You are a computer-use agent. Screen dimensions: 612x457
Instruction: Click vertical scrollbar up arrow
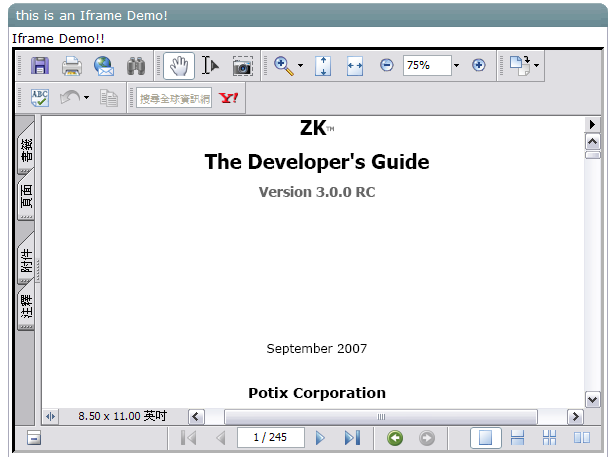coord(592,141)
